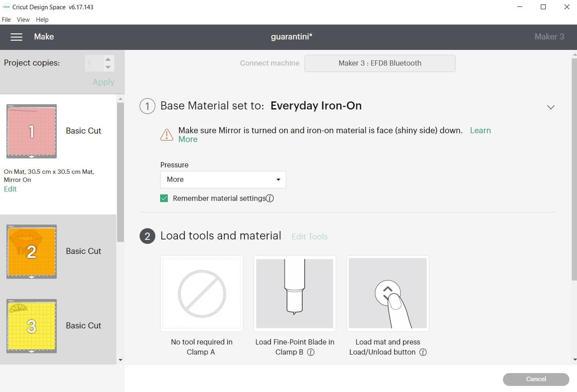Viewport: 577px width, 392px height.
Task: Open the View menu
Action: click(x=23, y=19)
